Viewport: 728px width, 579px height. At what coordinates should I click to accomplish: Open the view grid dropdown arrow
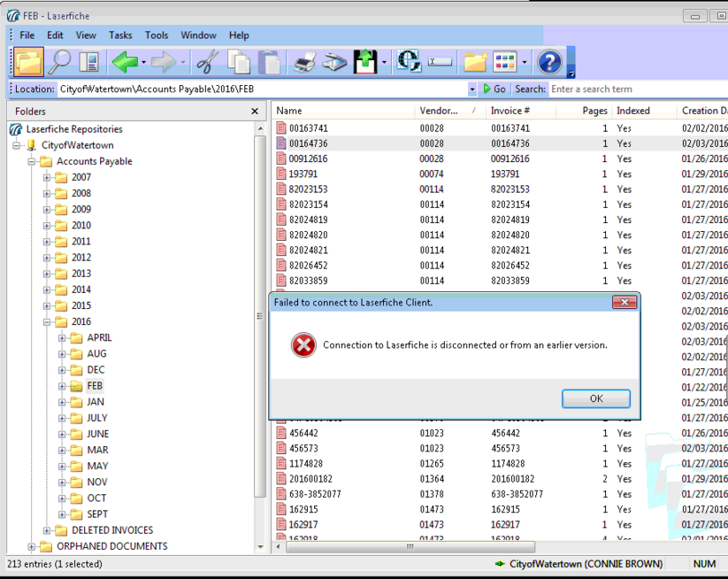(525, 62)
